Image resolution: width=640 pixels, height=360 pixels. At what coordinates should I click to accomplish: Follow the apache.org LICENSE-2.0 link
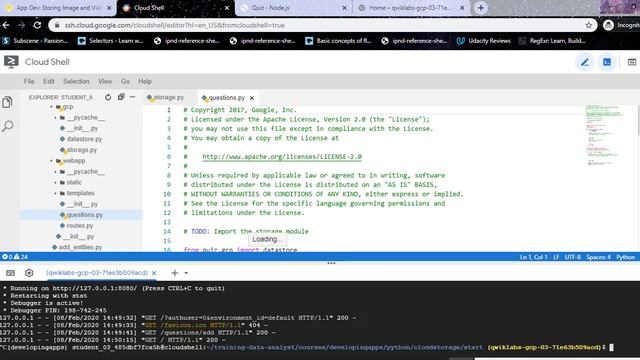point(282,157)
